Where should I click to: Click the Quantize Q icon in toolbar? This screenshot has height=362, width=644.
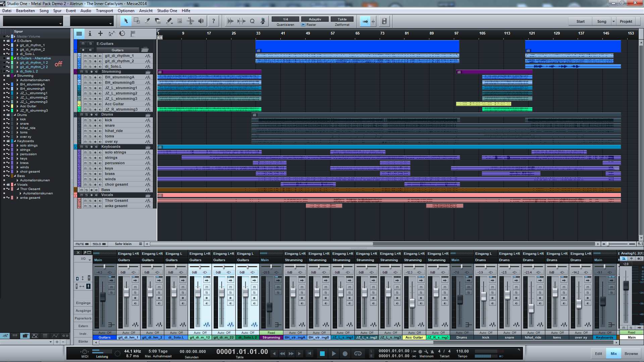tap(252, 21)
